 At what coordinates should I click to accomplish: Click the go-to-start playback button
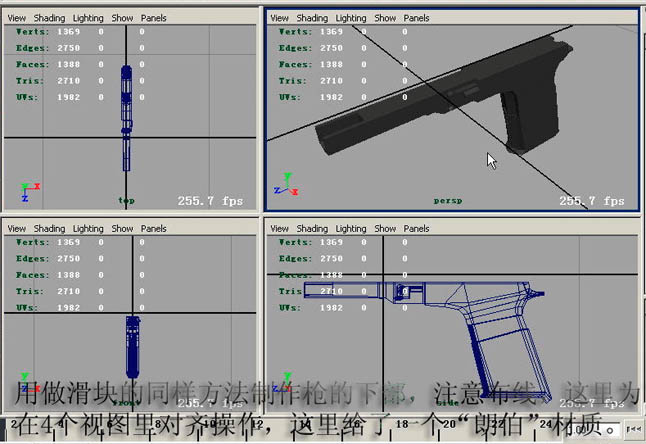pyautogui.click(x=633, y=429)
